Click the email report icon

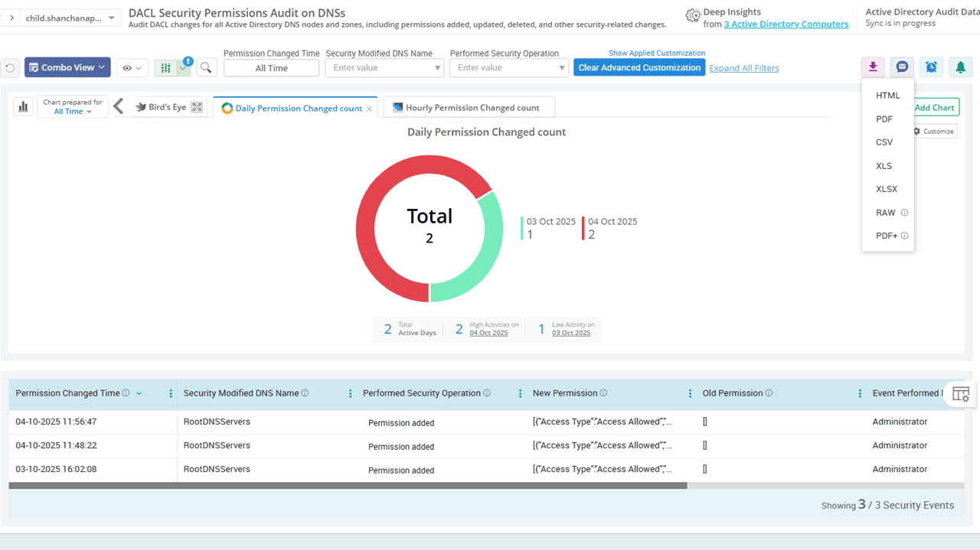click(902, 67)
